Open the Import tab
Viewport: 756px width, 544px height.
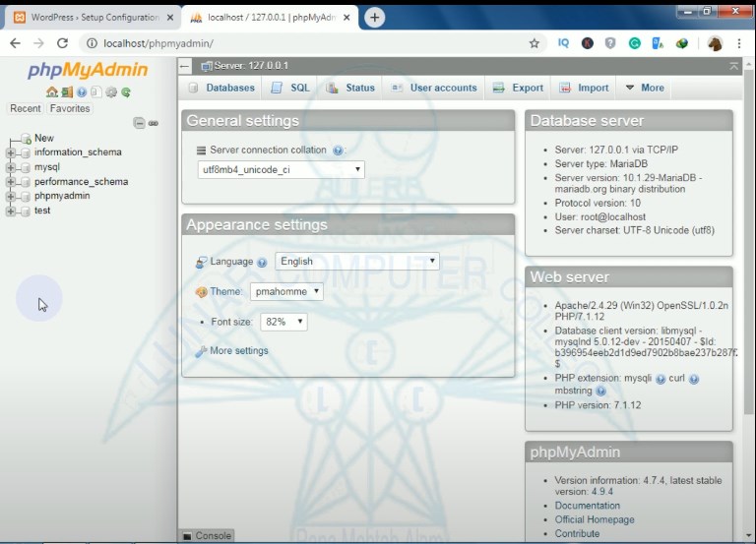[584, 88]
